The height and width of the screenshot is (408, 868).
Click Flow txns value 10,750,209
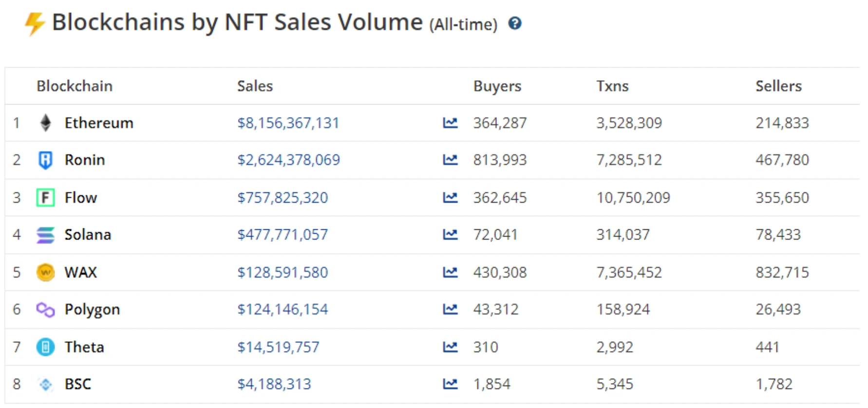[x=633, y=197]
